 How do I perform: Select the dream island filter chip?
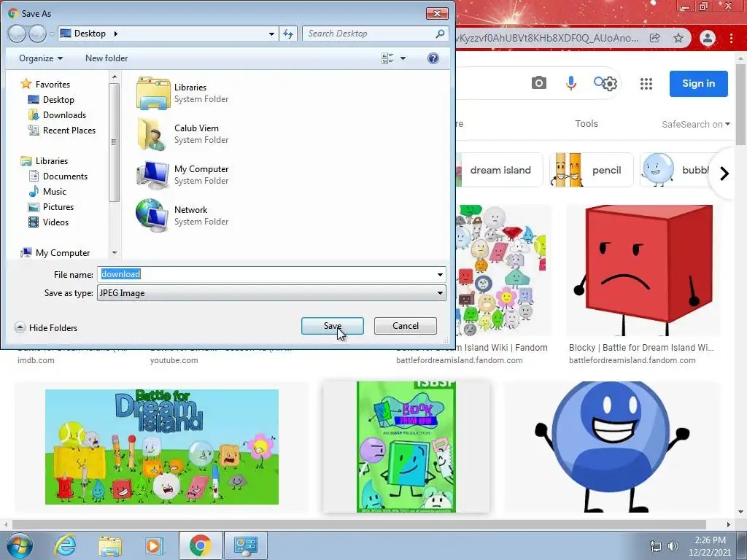(499, 170)
